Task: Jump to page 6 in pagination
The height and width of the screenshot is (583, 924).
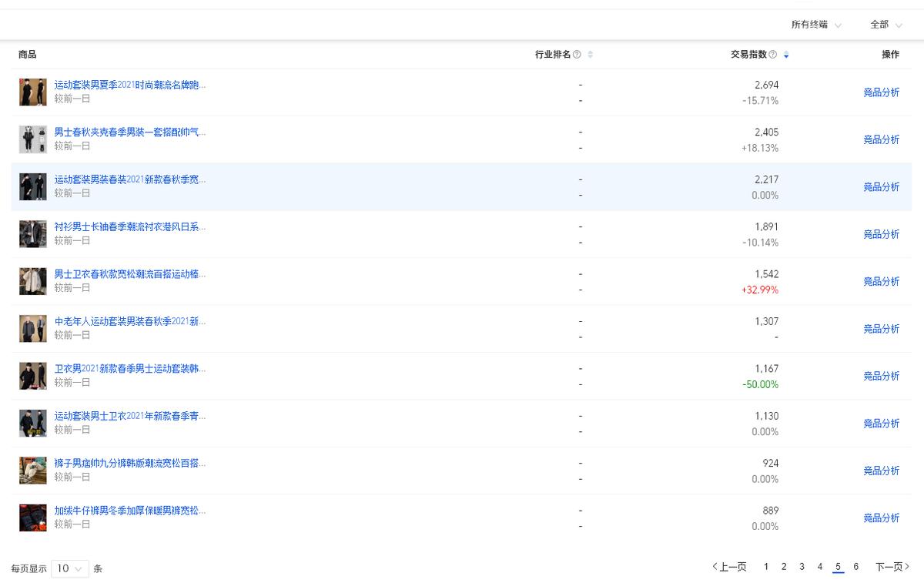Action: click(x=856, y=567)
